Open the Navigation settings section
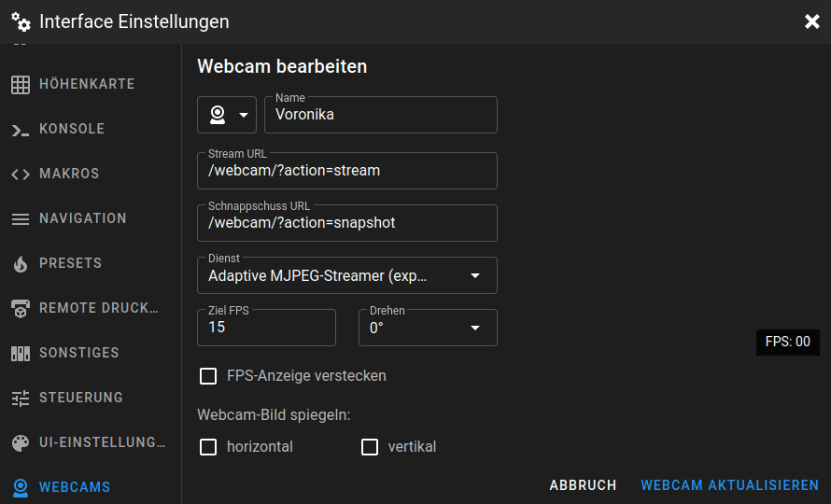Viewport: 831px width, 504px height. [82, 218]
